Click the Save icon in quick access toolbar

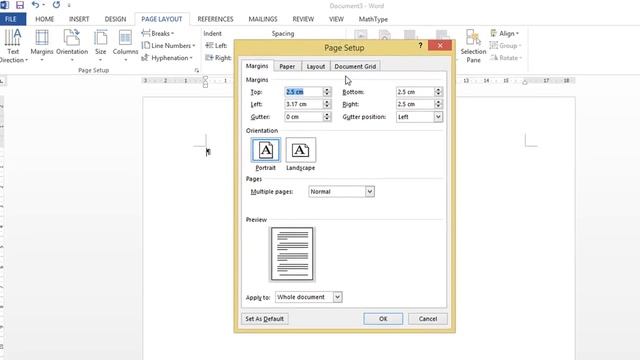(20, 5)
